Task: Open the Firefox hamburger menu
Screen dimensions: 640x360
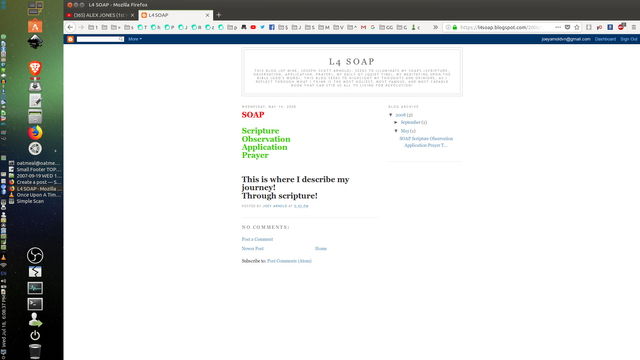Action: tap(633, 27)
